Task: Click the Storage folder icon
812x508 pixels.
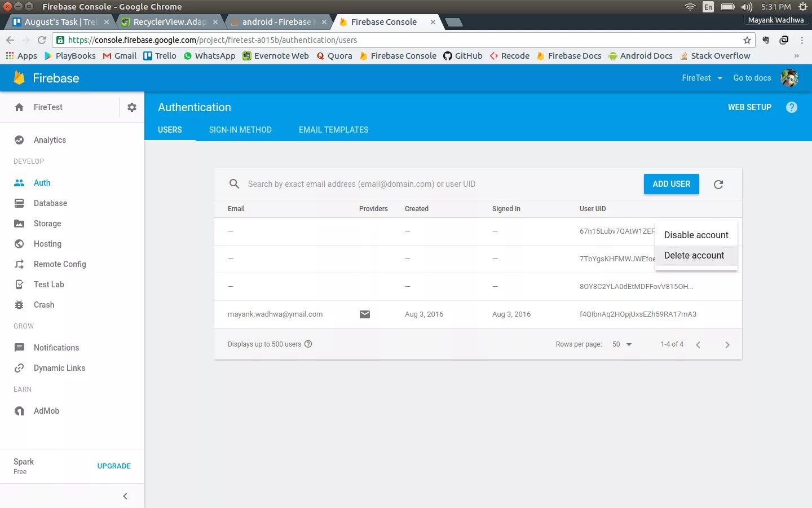Action: point(19,224)
